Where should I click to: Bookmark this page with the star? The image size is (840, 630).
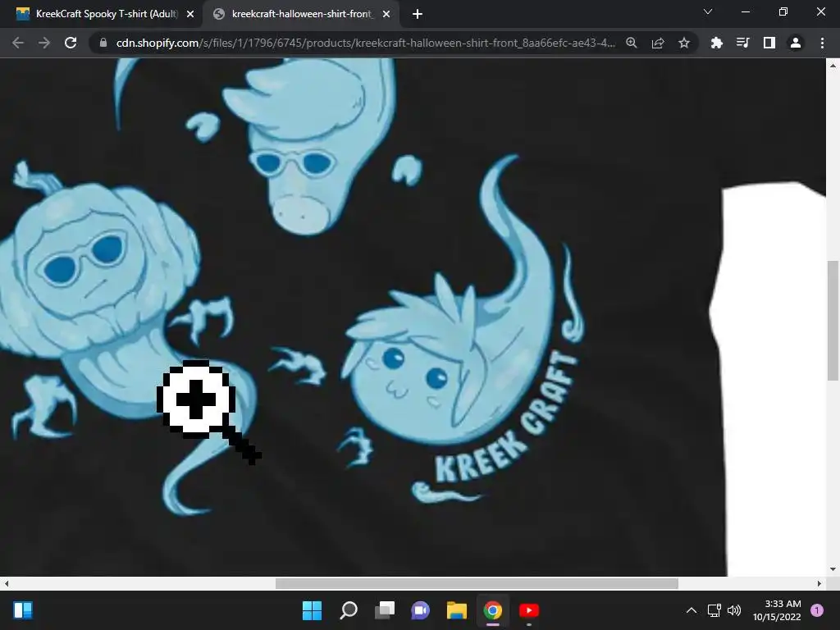coord(684,43)
